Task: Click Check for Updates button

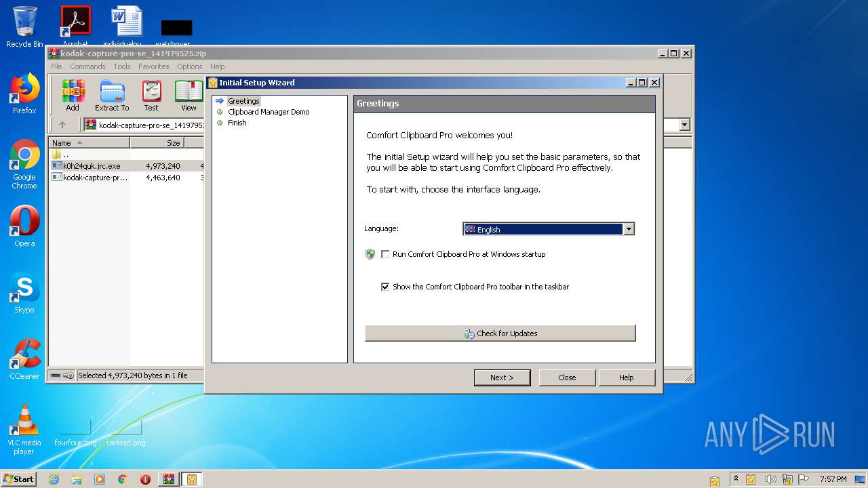Action: [500, 333]
